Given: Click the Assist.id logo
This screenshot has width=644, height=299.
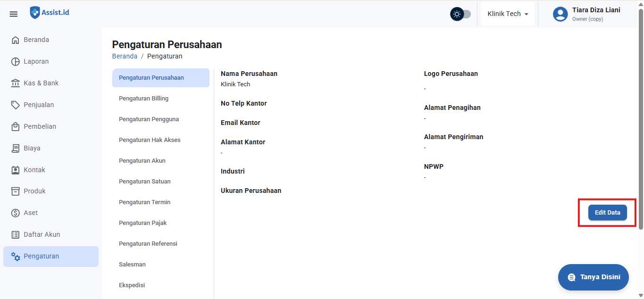Looking at the screenshot, I should (x=50, y=13).
